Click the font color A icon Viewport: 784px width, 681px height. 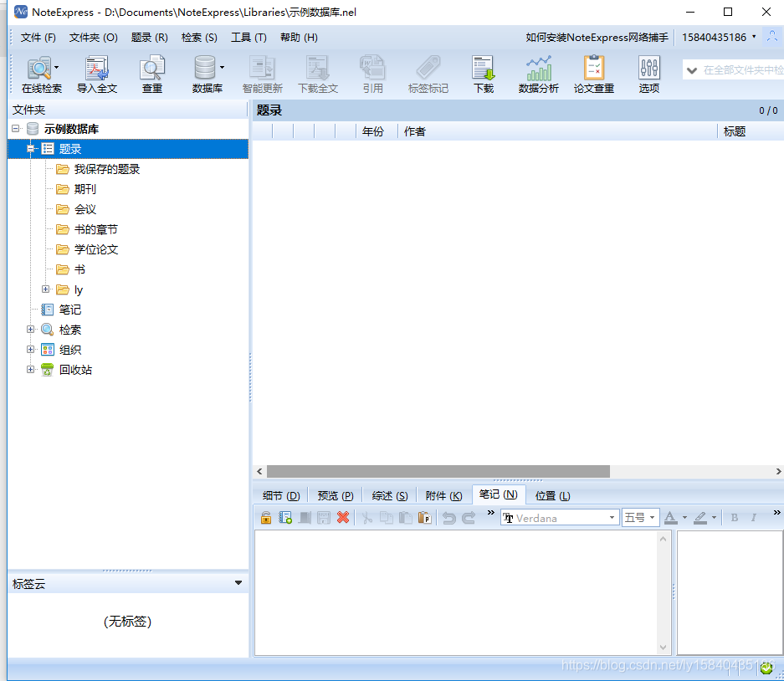[x=670, y=518]
